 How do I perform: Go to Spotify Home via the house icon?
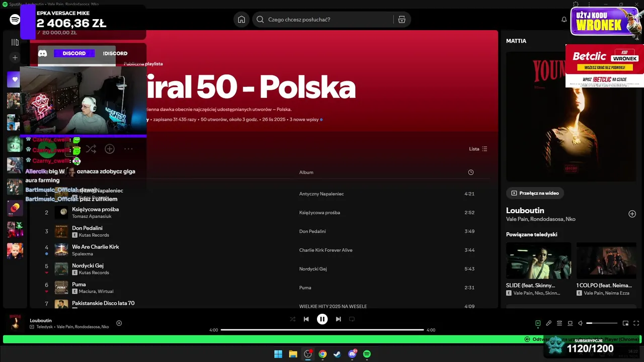tap(242, 20)
